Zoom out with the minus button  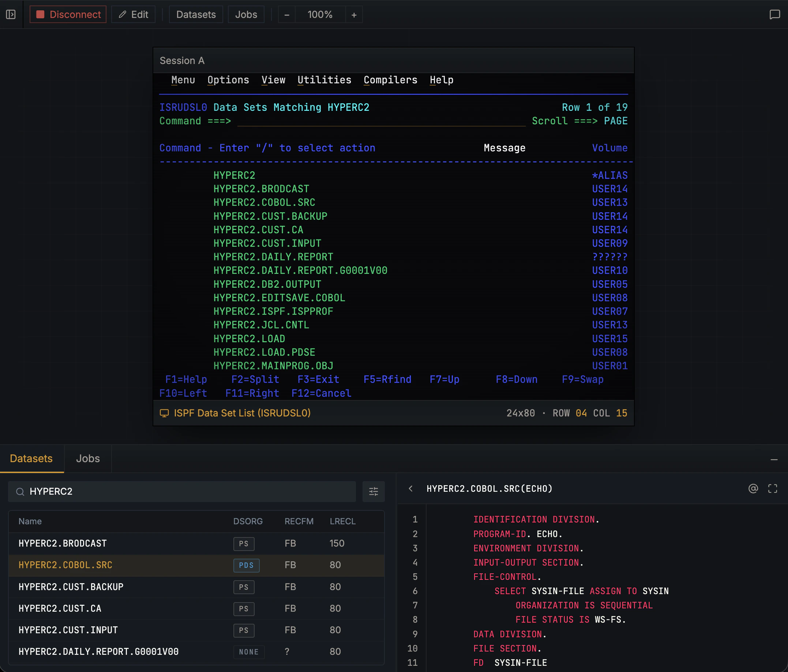point(287,15)
